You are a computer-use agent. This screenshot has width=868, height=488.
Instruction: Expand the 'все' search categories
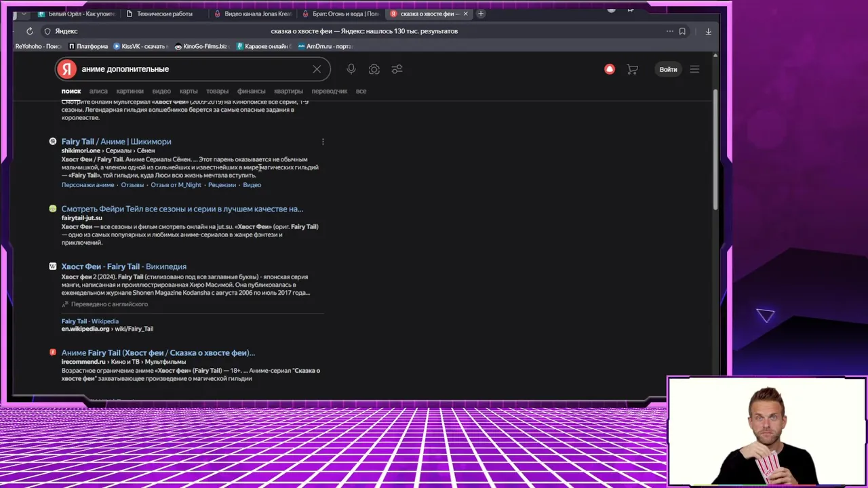(x=361, y=91)
